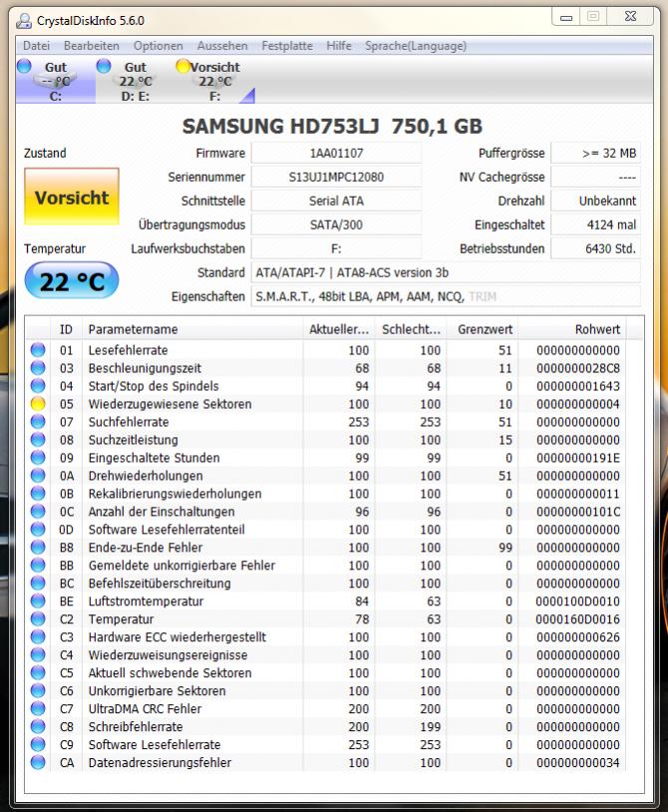
Task: Click the status icon for Anzahl der Einschaltungen
Action: 38,512
